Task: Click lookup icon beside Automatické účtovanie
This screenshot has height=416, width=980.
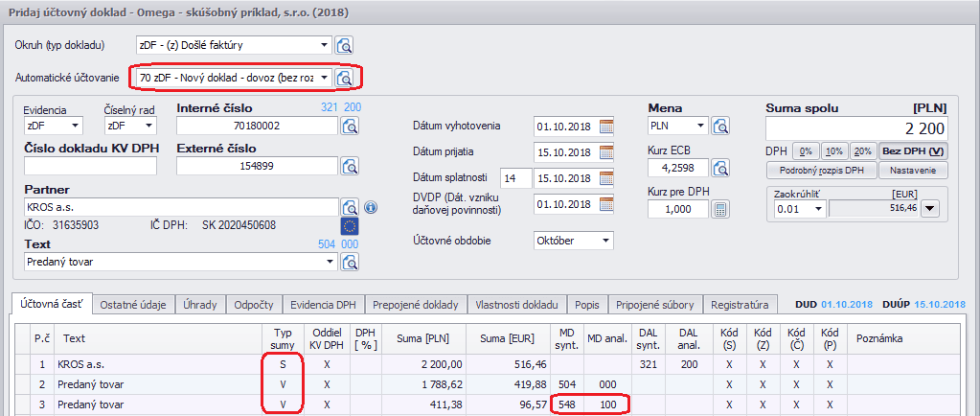Action: pyautogui.click(x=345, y=78)
